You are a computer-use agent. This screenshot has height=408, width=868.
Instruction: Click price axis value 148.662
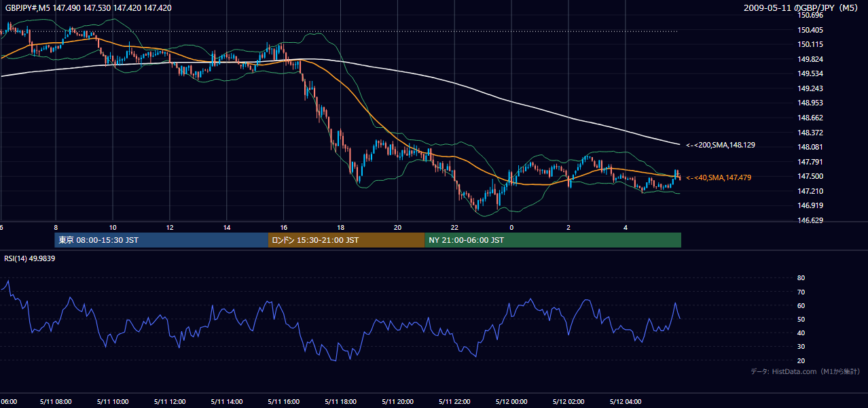click(x=810, y=118)
